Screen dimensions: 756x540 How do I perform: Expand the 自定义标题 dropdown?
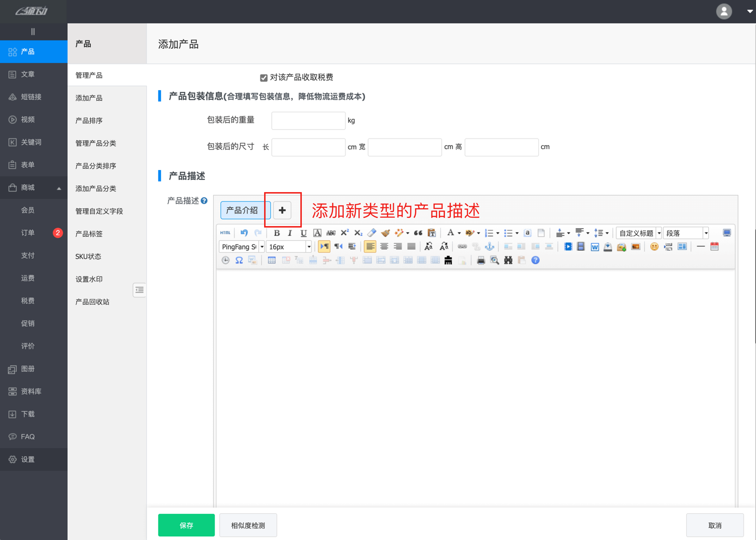(x=636, y=232)
